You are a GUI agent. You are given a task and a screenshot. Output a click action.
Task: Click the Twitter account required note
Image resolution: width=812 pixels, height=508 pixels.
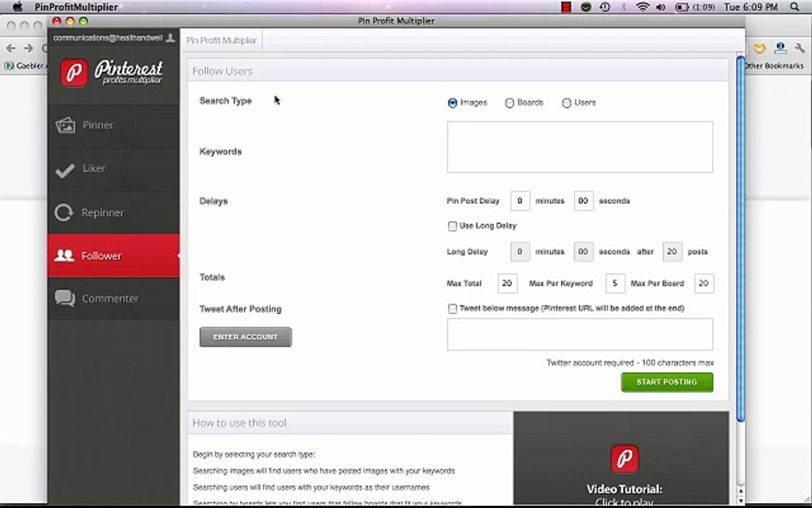629,363
